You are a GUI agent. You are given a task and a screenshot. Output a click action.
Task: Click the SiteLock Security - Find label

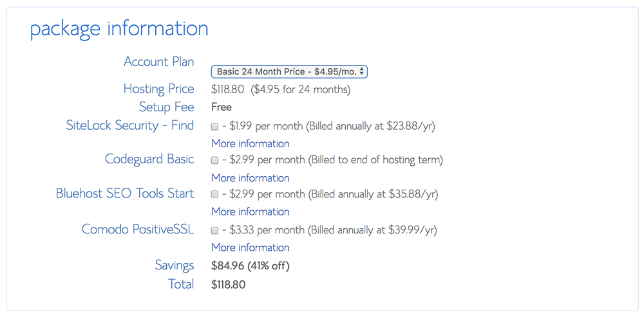point(129,125)
